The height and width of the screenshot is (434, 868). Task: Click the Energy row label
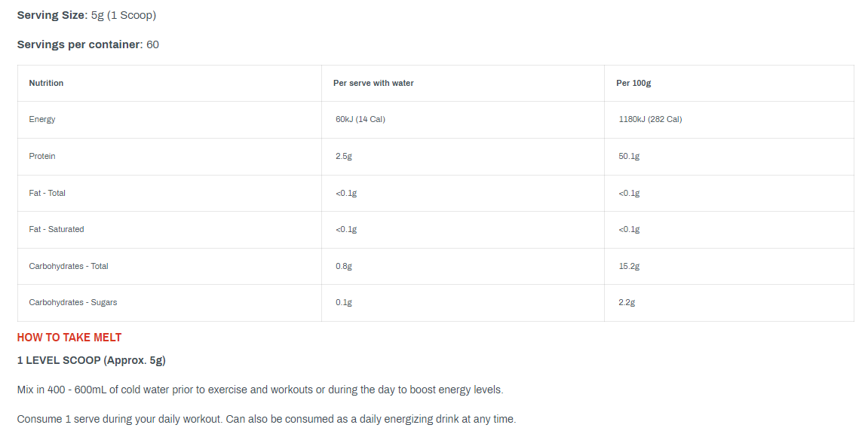click(42, 119)
